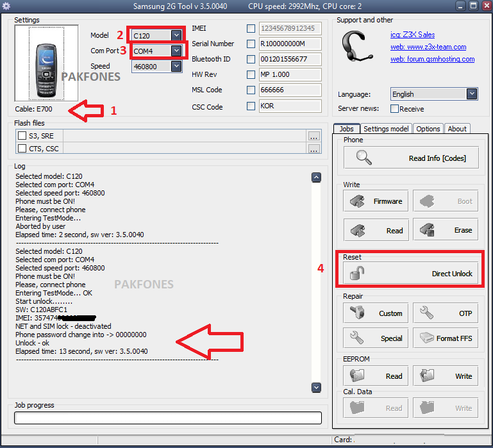Click the support headset icon
Screen dimensions: 493x448
coord(357,47)
